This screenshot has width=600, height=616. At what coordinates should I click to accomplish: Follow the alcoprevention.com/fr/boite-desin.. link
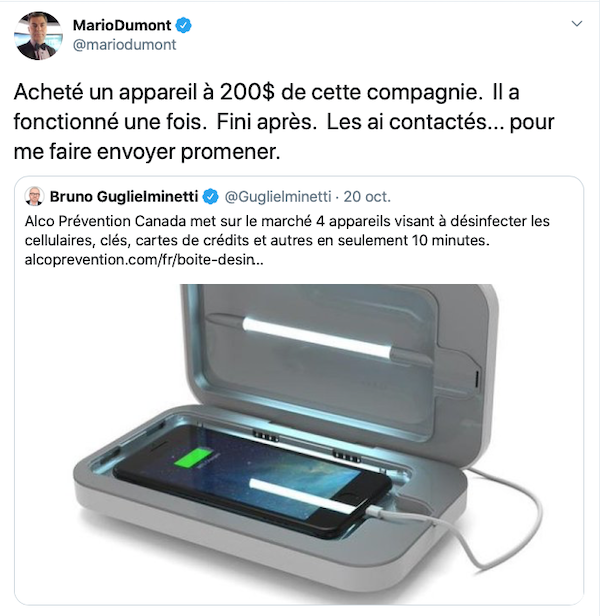coord(144,260)
